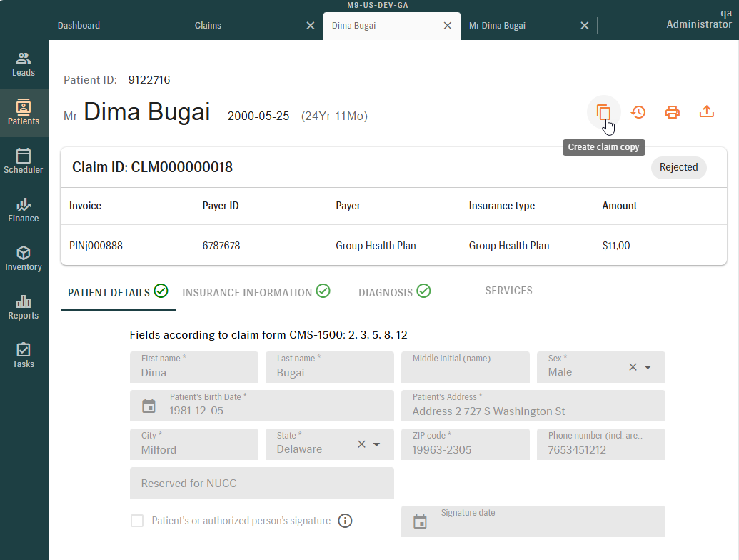
Task: Click info icon next to signature checkbox
Action: (345, 521)
